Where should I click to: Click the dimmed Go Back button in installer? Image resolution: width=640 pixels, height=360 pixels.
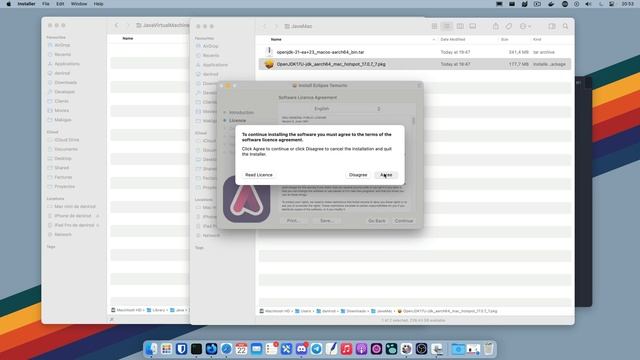[376, 220]
